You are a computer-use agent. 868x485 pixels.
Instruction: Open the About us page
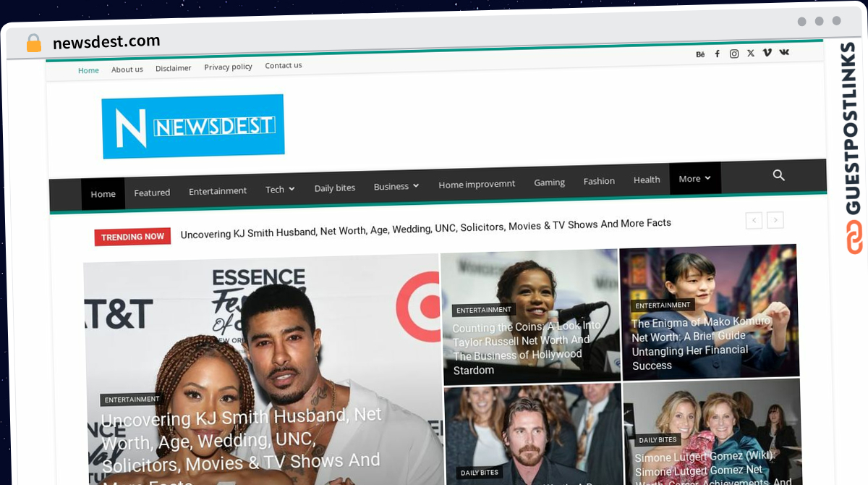click(x=127, y=69)
